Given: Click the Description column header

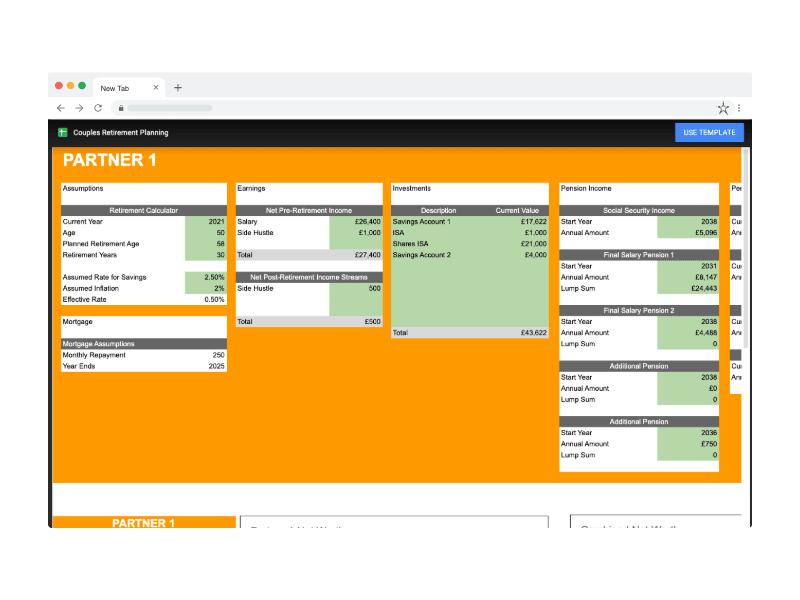Looking at the screenshot, I should point(438,211).
